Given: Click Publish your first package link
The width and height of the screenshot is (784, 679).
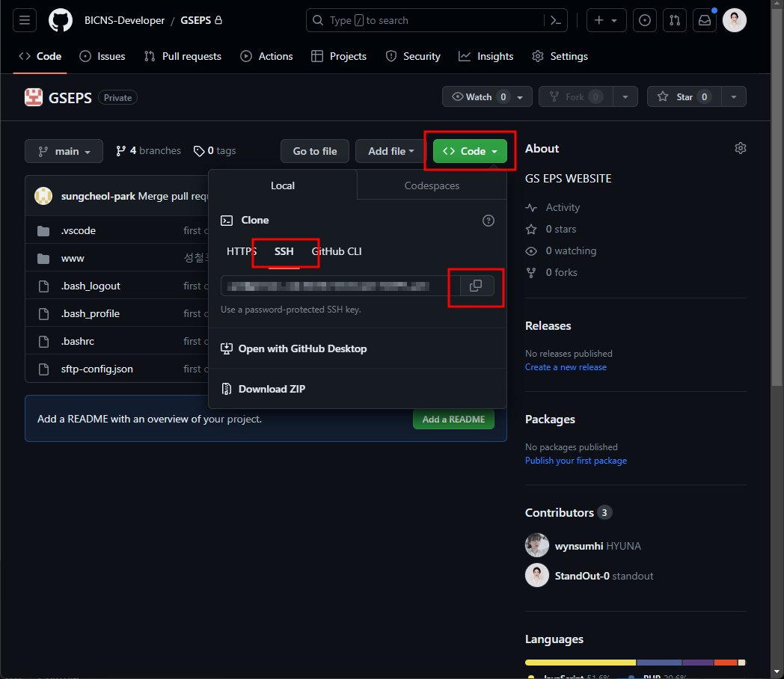Looking at the screenshot, I should coord(575,461).
